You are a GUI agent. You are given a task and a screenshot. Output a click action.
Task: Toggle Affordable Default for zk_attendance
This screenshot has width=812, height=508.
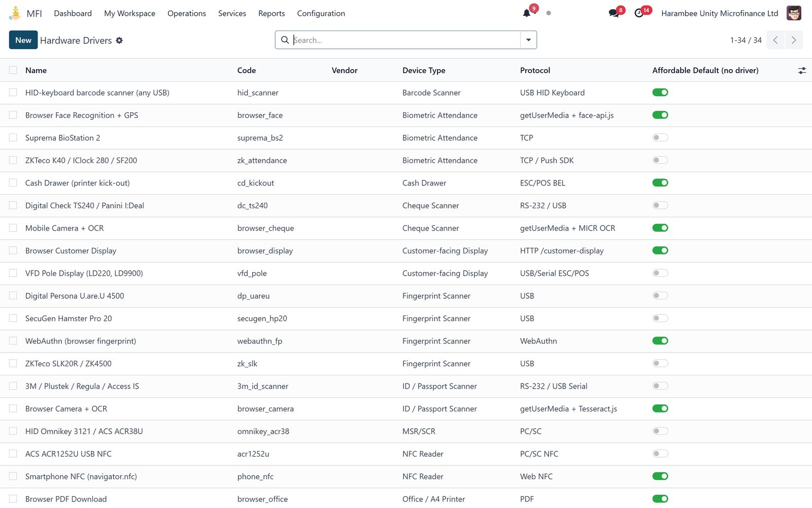coord(660,160)
